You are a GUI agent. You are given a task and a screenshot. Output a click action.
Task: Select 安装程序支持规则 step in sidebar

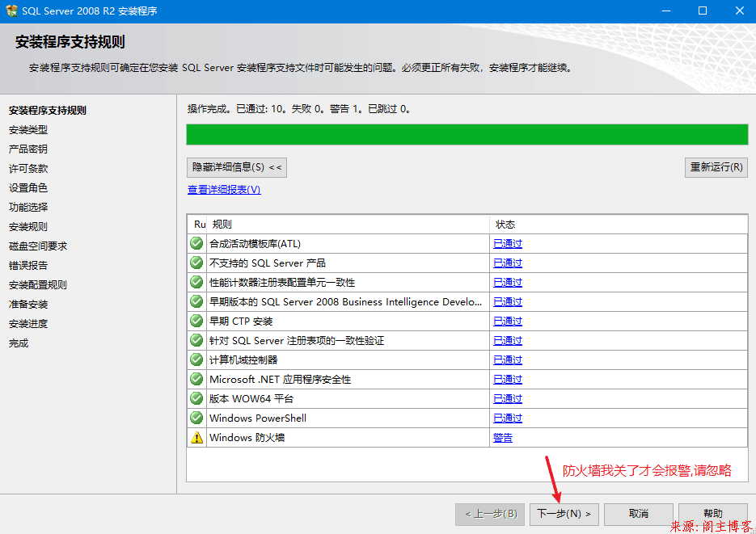click(47, 110)
